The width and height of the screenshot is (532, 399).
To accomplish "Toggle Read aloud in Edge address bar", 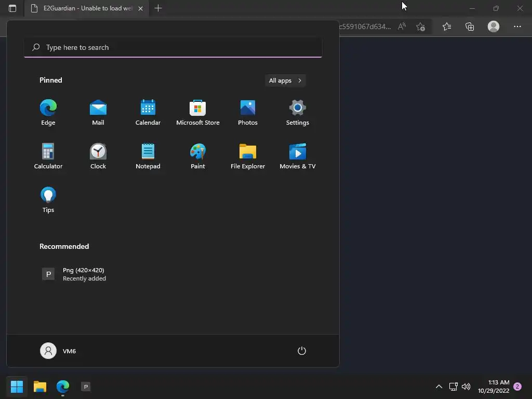I will (402, 26).
